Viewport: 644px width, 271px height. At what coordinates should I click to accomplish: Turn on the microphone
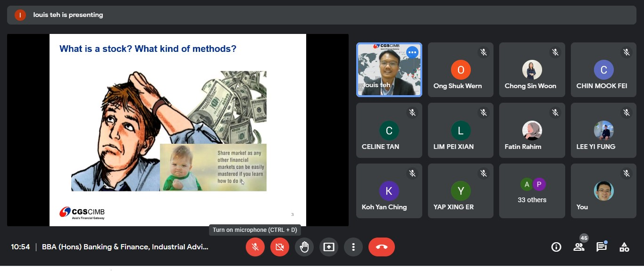(x=255, y=247)
